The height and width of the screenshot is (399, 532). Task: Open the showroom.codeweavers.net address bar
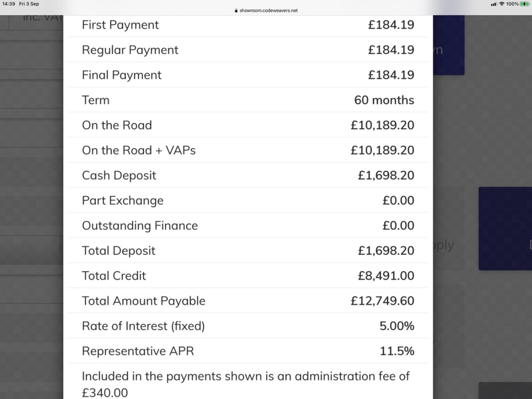[x=266, y=11]
